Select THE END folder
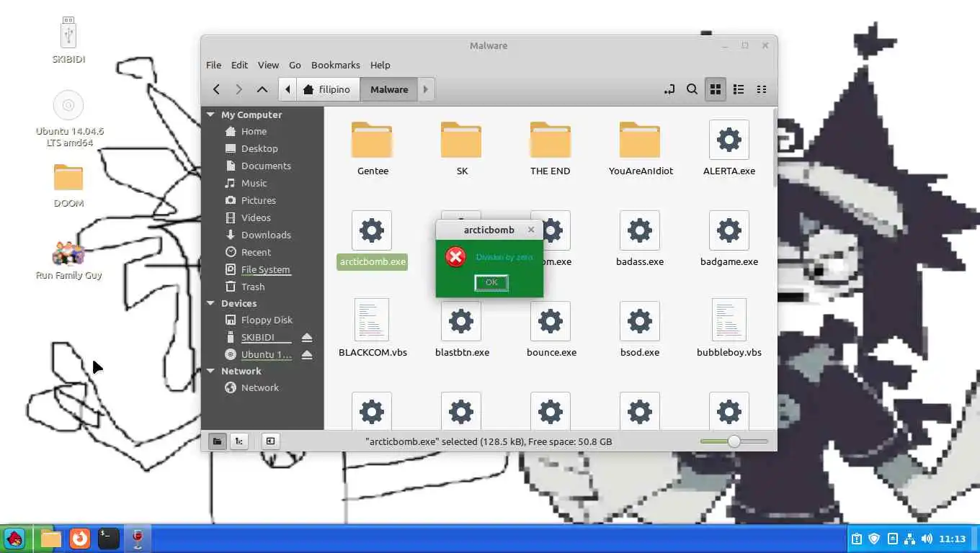Screen dimensions: 980x553 tap(550, 149)
